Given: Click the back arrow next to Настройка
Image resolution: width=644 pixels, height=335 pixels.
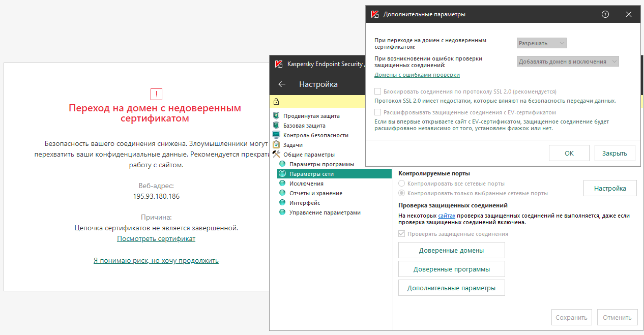Looking at the screenshot, I should coord(282,84).
